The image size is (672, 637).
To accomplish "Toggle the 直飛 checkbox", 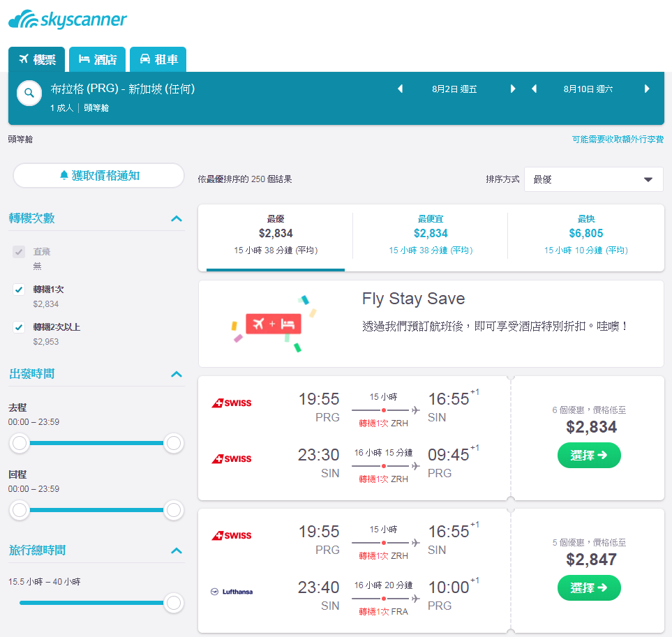I will (18, 252).
